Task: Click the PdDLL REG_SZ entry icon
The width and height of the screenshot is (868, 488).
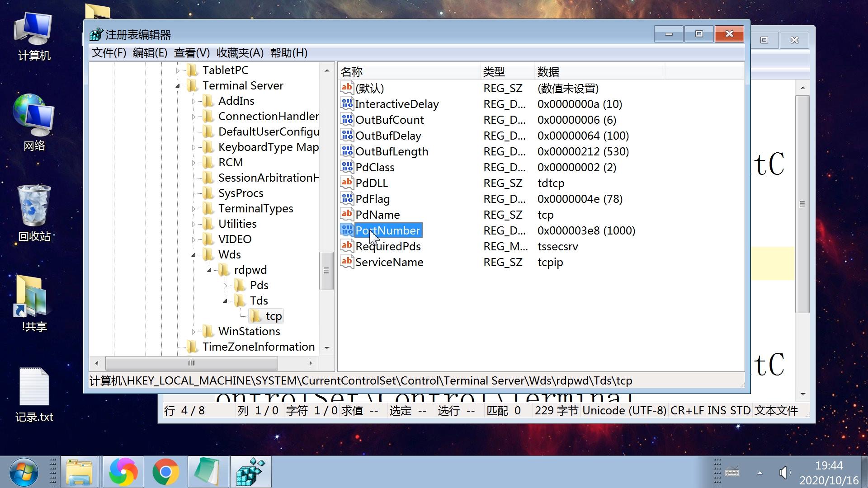Action: pos(346,183)
